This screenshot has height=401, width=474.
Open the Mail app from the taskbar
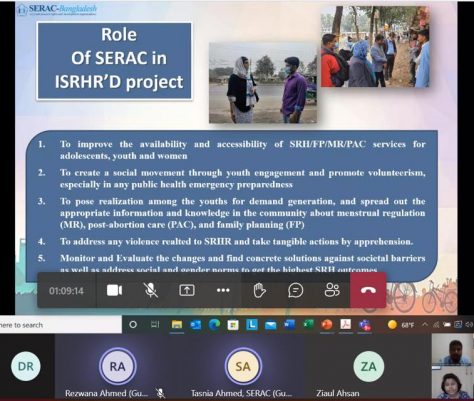click(x=271, y=324)
